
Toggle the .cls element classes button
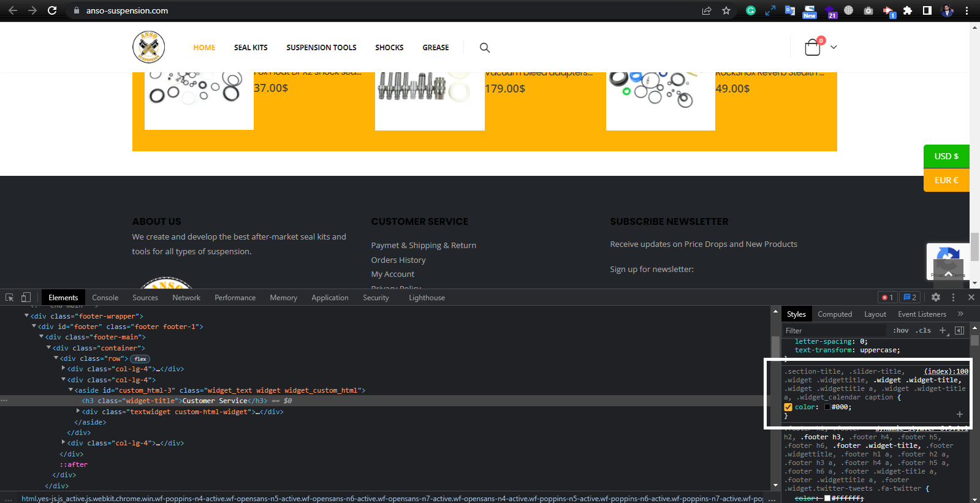click(x=923, y=330)
